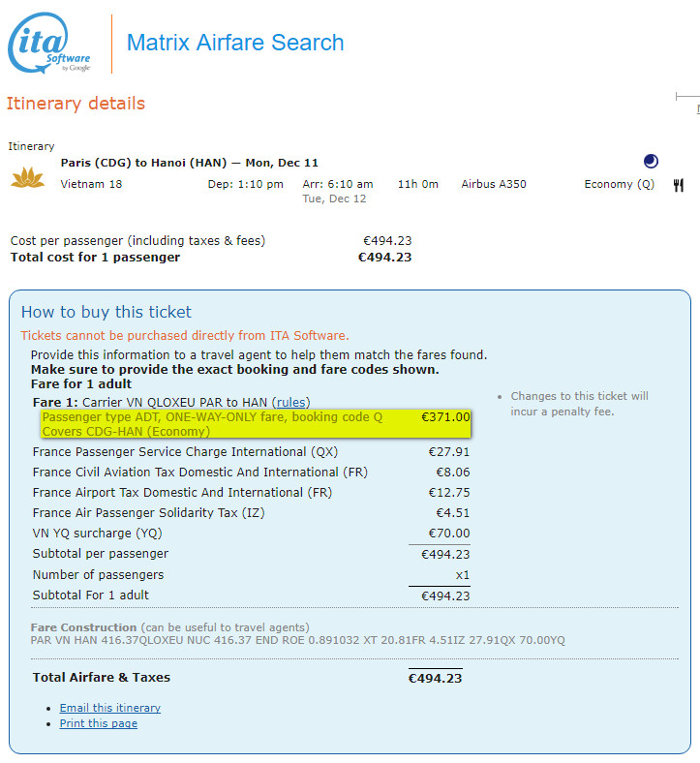Click Print this page link
Image resolution: width=700 pixels, height=763 pixels.
click(98, 723)
